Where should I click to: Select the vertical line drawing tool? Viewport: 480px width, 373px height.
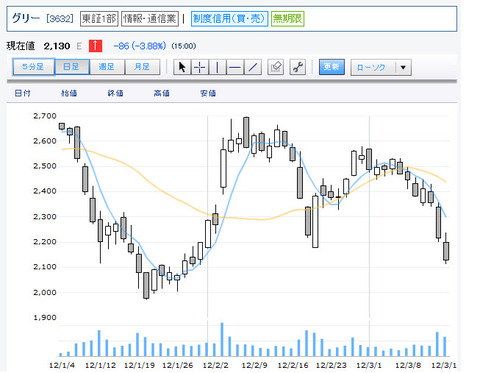(217, 67)
